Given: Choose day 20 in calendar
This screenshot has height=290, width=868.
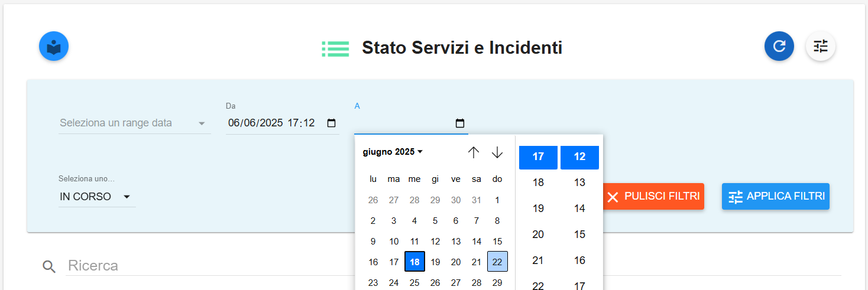Looking at the screenshot, I should click(x=456, y=262).
